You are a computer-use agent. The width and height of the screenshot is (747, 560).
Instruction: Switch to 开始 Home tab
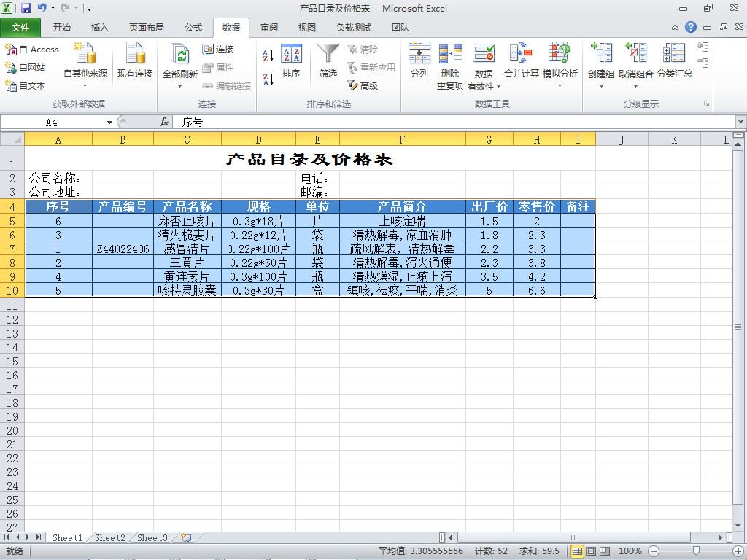tap(61, 28)
